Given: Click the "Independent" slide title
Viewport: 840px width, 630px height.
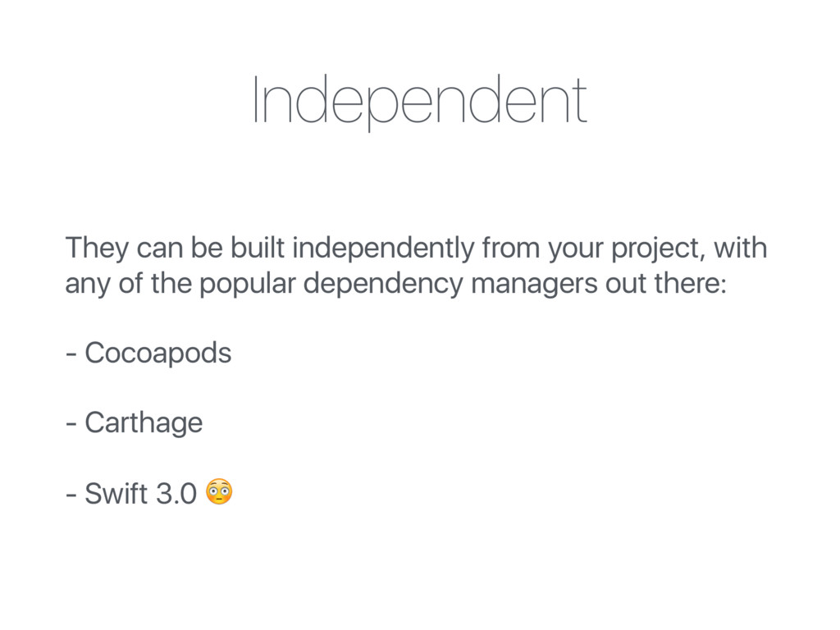Looking at the screenshot, I should pos(419,101).
